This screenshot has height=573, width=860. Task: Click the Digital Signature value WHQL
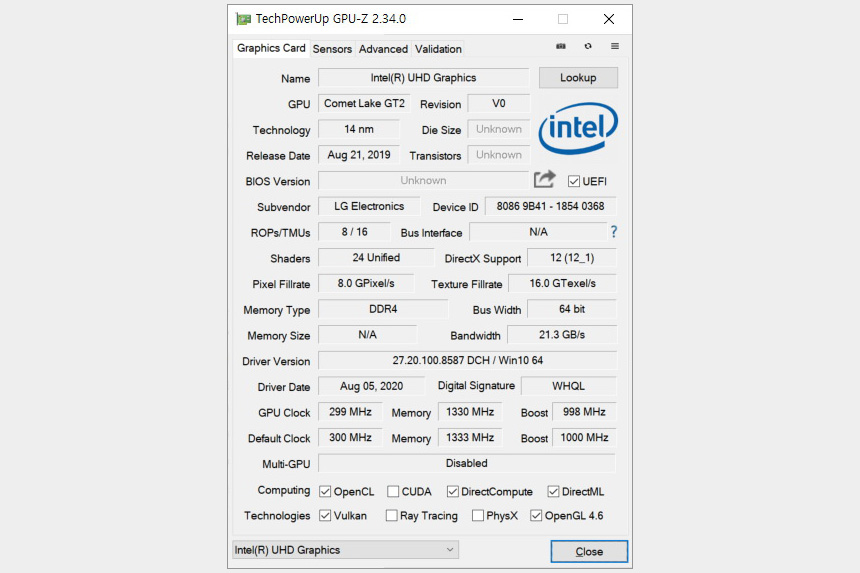569,387
